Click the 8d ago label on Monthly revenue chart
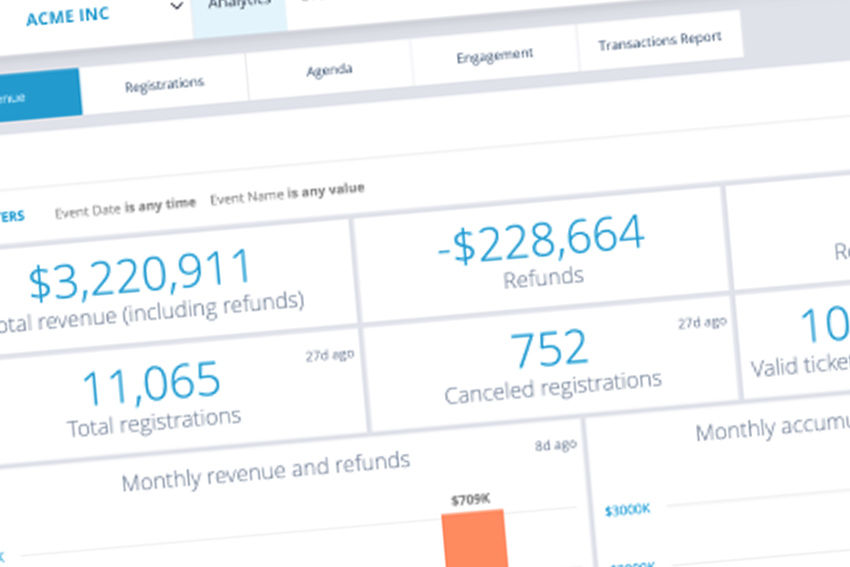The height and width of the screenshot is (567, 850). click(x=556, y=446)
